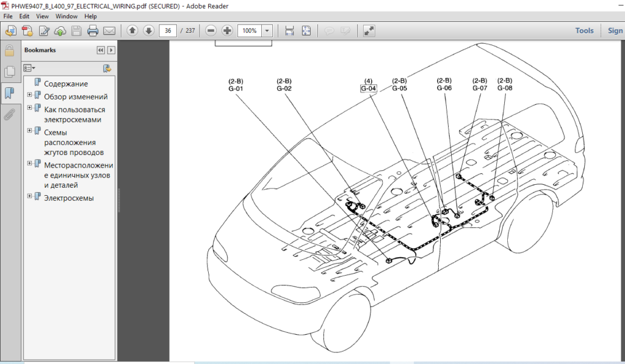Viewport: 625px width, 364px height.
Task: Open the Edit menu
Action: [x=24, y=16]
